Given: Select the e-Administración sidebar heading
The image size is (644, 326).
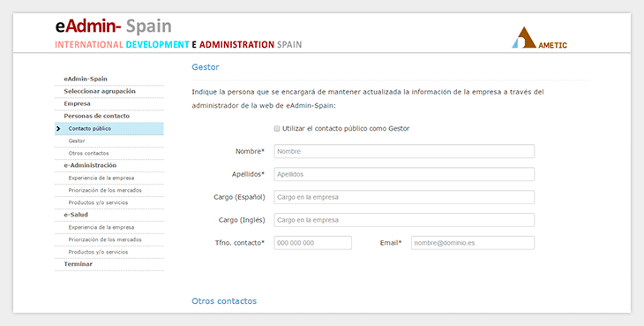Looking at the screenshot, I should [90, 165].
